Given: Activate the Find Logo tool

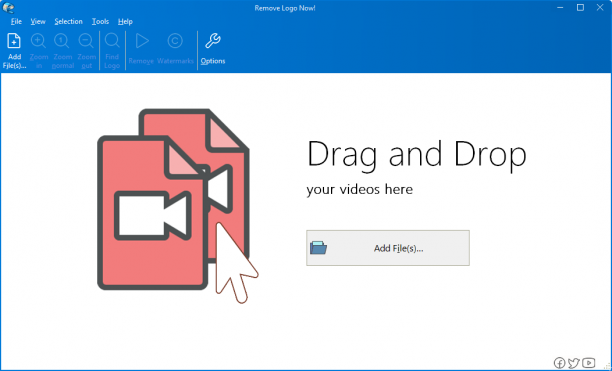Looking at the screenshot, I should pyautogui.click(x=112, y=41).
